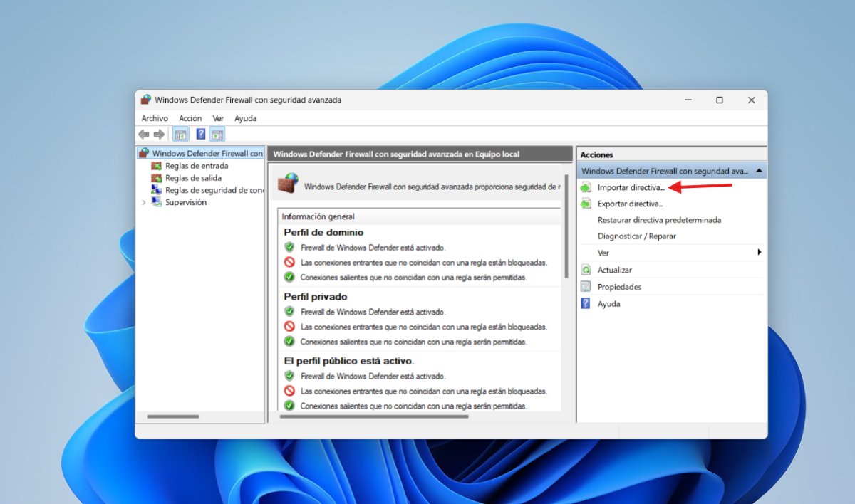The image size is (855, 504).
Task: Open the Acción menu
Action: (190, 118)
